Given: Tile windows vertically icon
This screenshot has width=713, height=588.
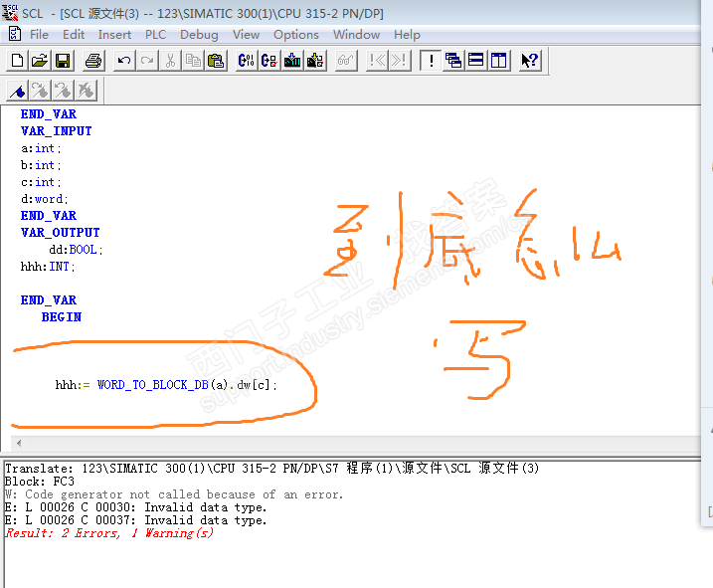Looking at the screenshot, I should coord(499,60).
